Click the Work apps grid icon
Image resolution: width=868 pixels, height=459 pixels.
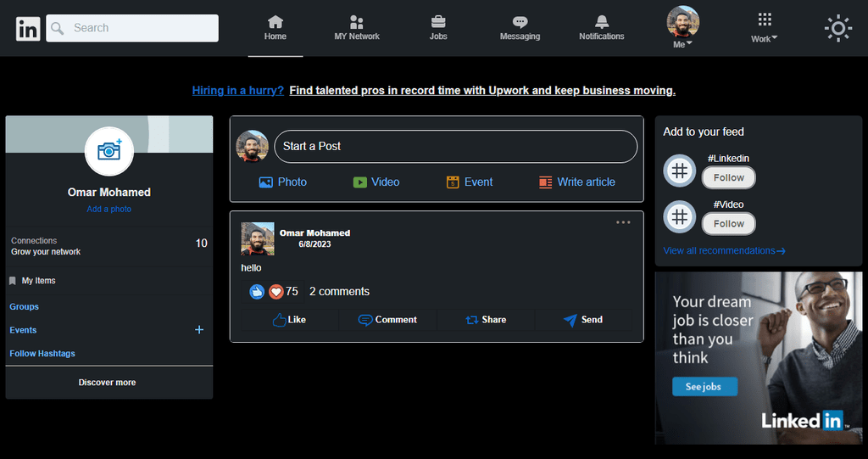coord(765,20)
